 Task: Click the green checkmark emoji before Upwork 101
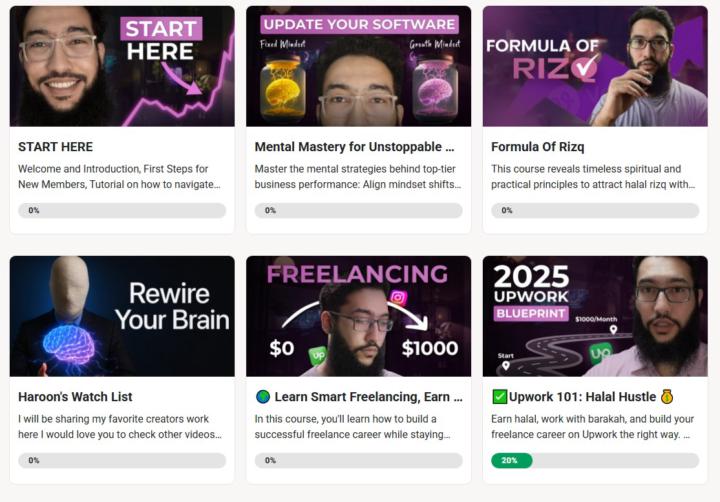pyautogui.click(x=499, y=397)
